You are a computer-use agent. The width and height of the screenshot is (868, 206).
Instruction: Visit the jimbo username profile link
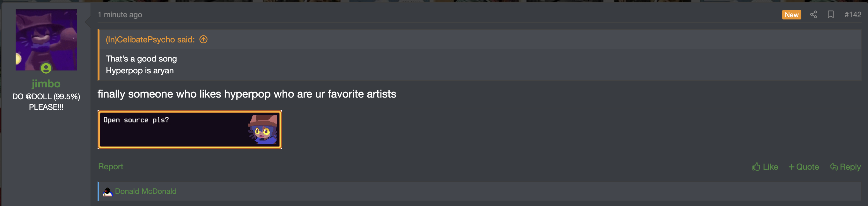tap(46, 83)
